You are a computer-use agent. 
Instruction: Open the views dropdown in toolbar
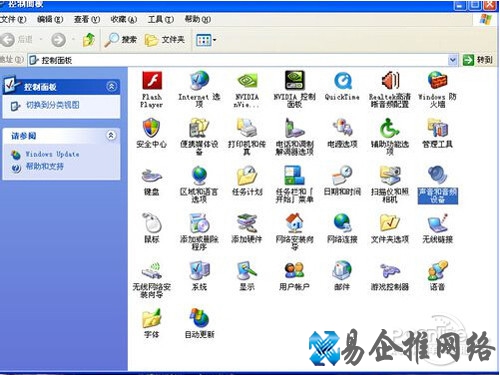206,40
